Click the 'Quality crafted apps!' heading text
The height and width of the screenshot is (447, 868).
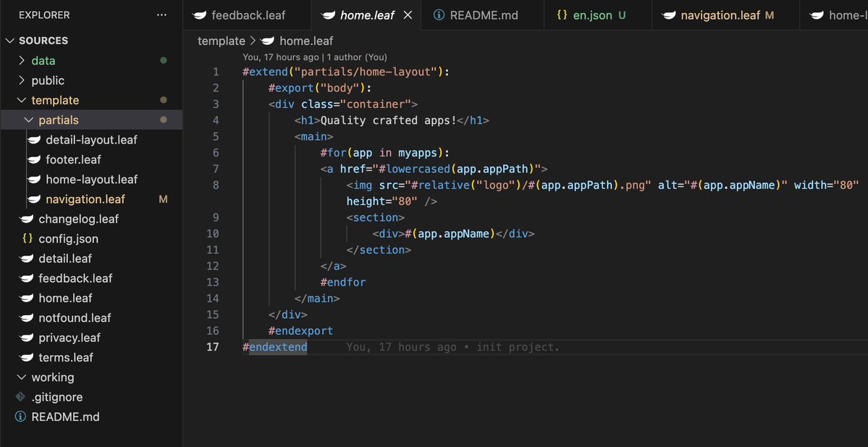pyautogui.click(x=389, y=120)
